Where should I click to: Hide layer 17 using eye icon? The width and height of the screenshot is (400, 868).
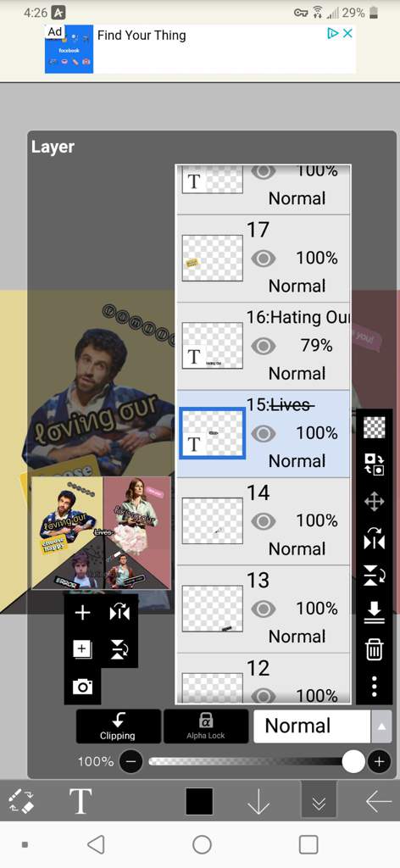(264, 258)
